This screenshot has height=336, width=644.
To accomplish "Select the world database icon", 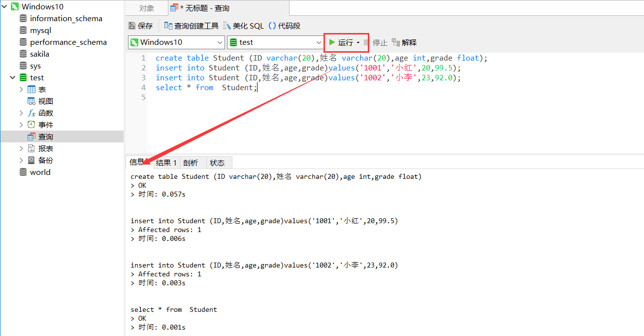I will (23, 172).
